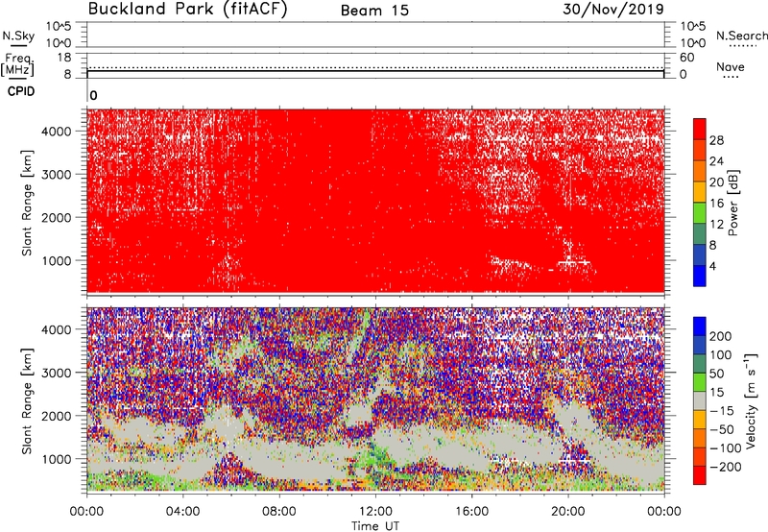Click the '04:00' time axis label
This screenshot has height=532, width=768.
click(x=182, y=512)
